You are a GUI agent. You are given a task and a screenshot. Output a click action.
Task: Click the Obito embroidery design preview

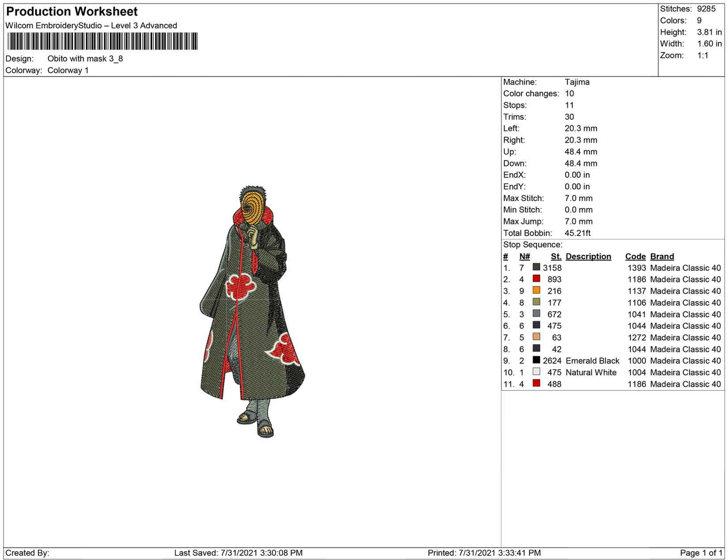(252, 311)
